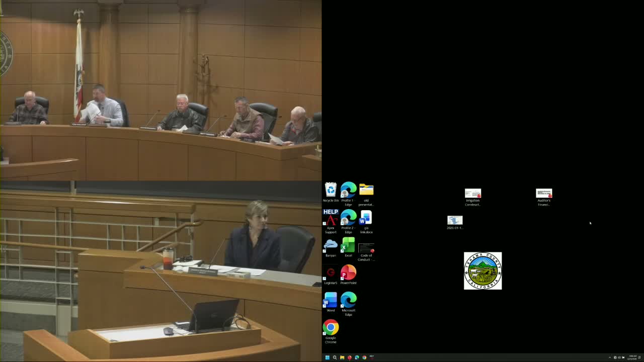This screenshot has width=644, height=362.
Task: Launch the Banyan application
Action: (x=331, y=246)
